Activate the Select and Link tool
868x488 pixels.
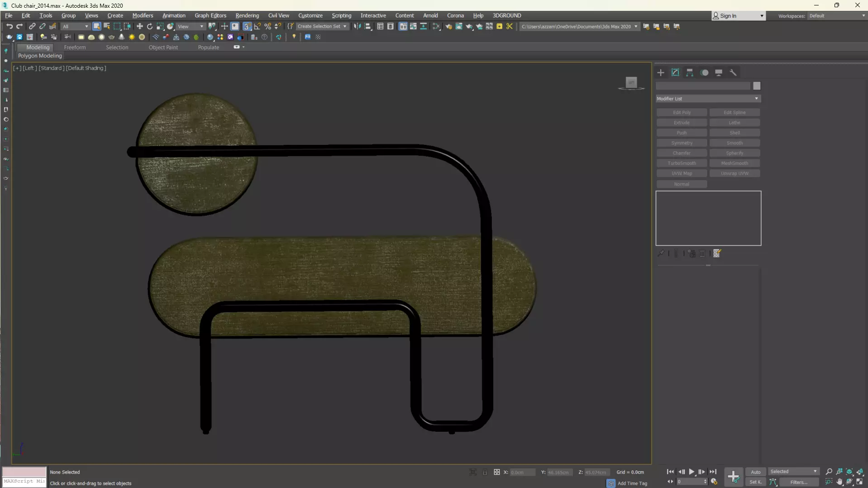pyautogui.click(x=32, y=26)
